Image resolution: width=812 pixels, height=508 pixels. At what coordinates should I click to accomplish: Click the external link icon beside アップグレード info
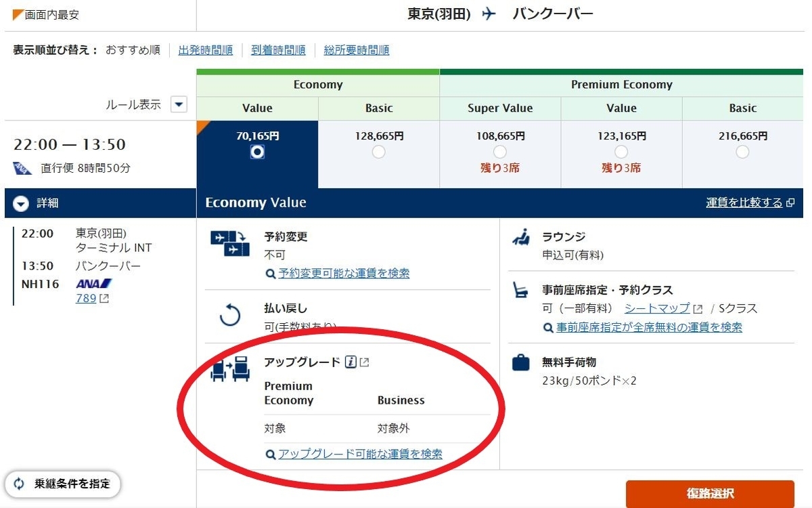pos(365,362)
